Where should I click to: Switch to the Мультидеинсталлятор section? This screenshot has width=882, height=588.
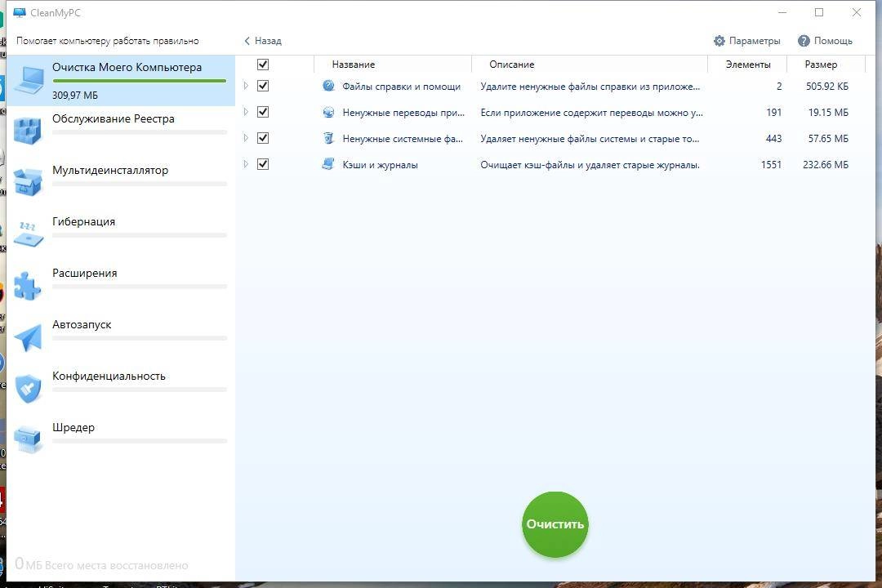pos(120,183)
